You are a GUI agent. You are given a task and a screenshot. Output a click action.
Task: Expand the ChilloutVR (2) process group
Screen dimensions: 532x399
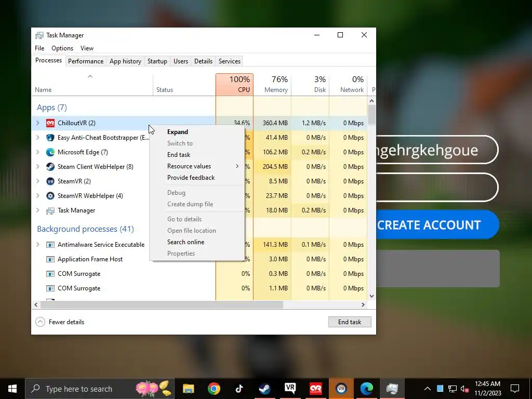(x=38, y=123)
